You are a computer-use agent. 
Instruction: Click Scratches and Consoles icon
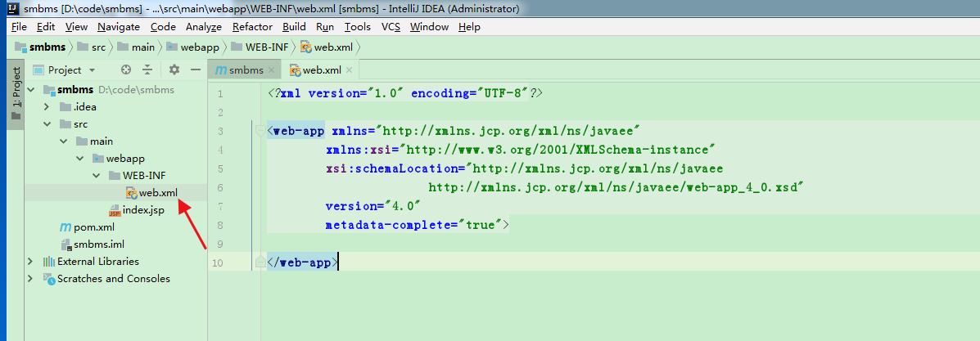click(x=49, y=279)
